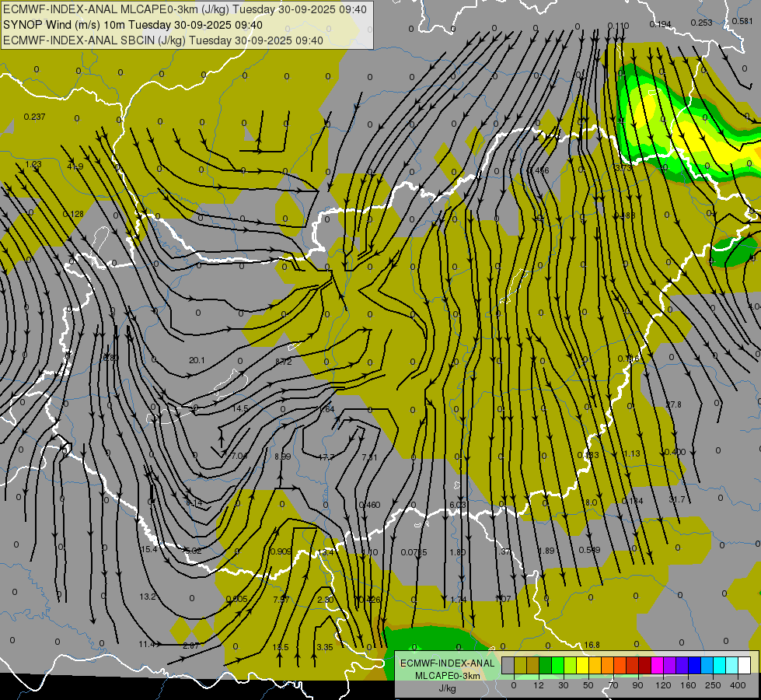Viewport: 761px width, 700px height.
Task: Click the map value 41.9
Action: [75, 166]
